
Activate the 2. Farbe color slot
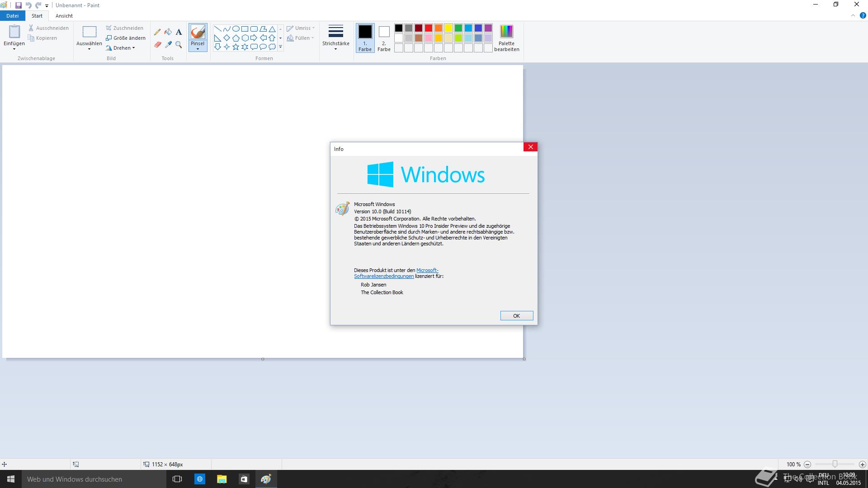point(384,38)
